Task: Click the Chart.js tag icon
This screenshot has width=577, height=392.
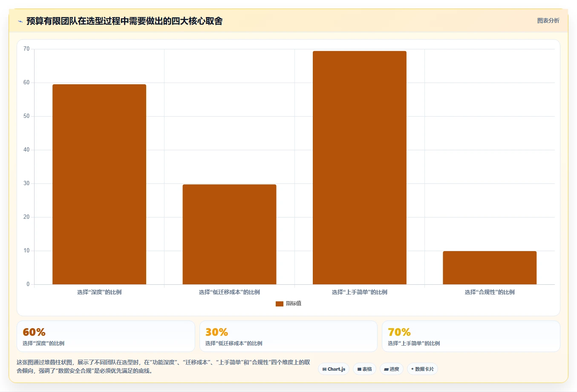Action: (x=324, y=369)
